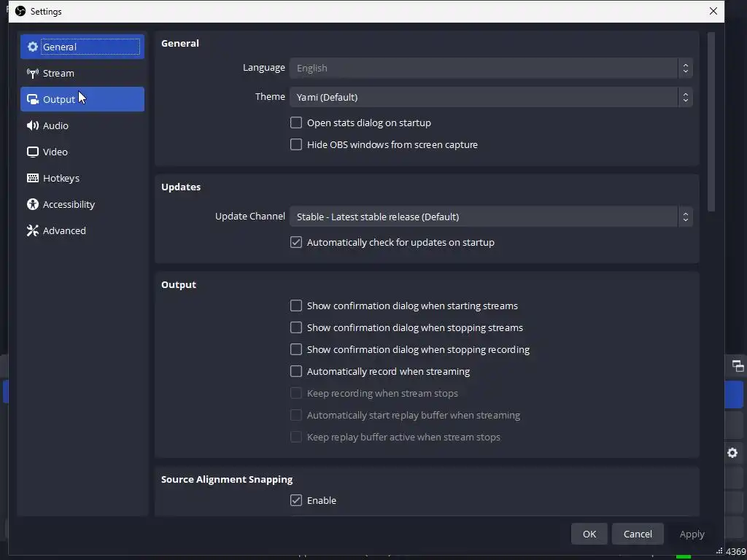
Task: Open the Theme dropdown
Action: (490, 97)
